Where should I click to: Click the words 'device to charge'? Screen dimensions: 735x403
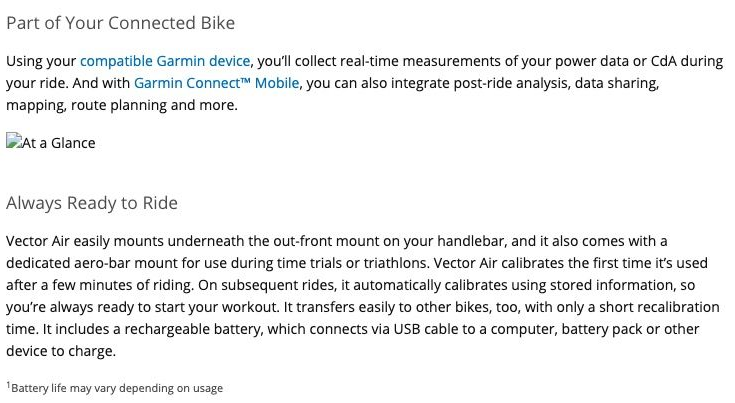(59, 351)
